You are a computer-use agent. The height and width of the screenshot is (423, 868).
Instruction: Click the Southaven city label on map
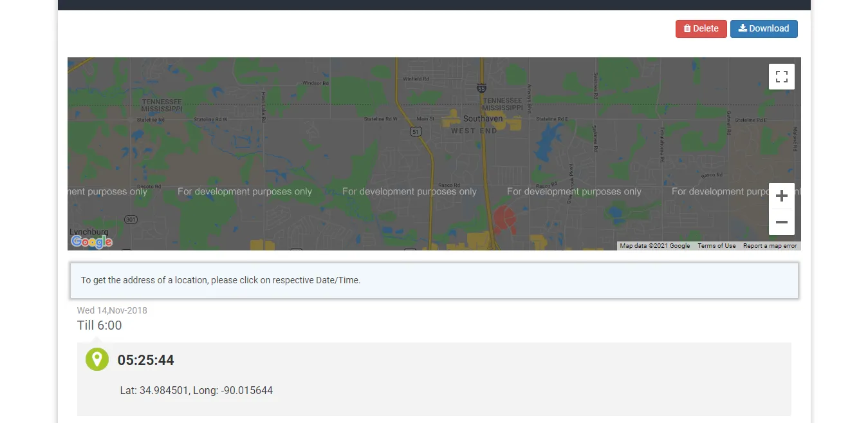coord(483,118)
